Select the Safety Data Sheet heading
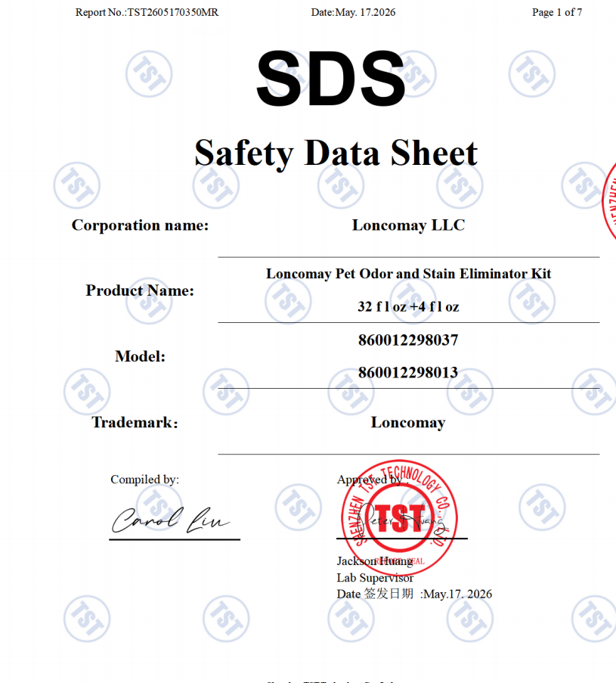The image size is (616, 683). click(x=336, y=154)
